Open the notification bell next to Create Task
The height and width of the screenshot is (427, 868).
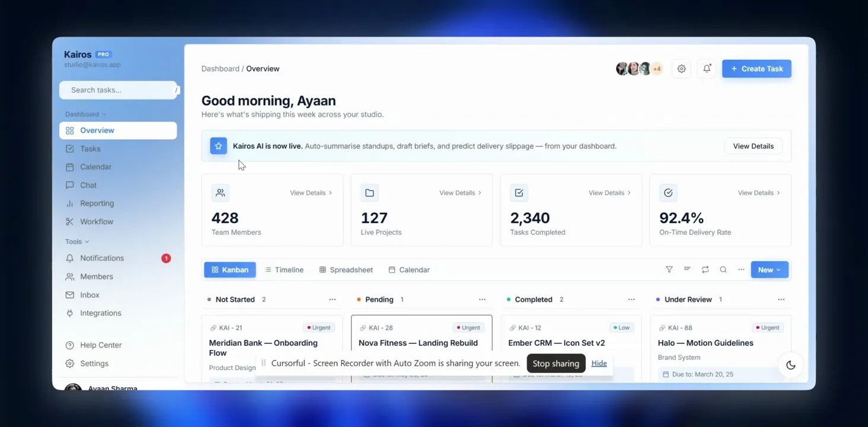click(x=707, y=69)
